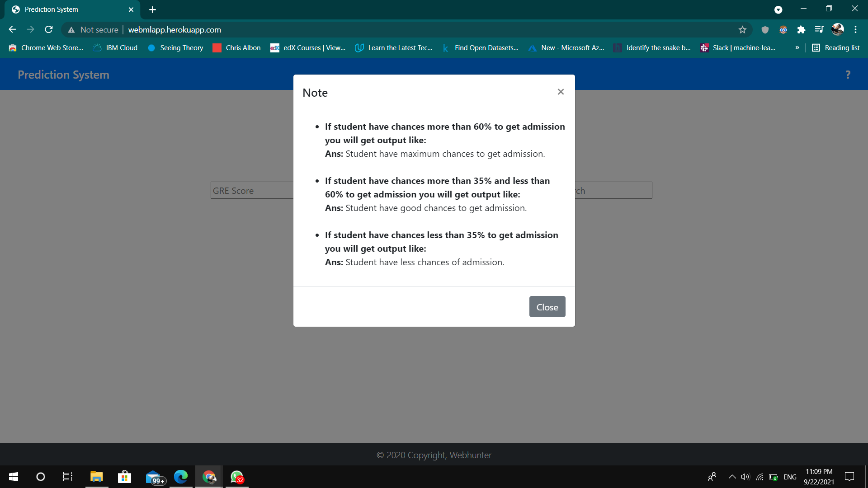
Task: Open the shield extension icon
Action: 765,29
